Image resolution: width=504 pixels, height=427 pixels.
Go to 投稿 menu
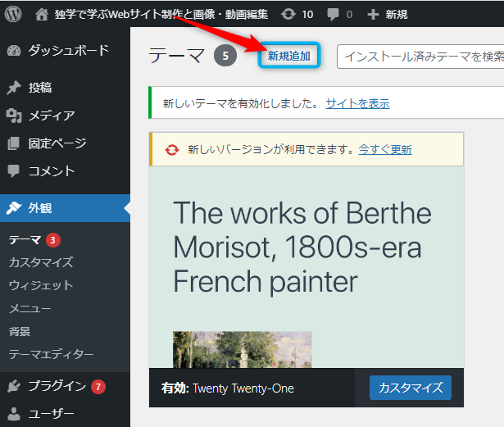point(40,88)
